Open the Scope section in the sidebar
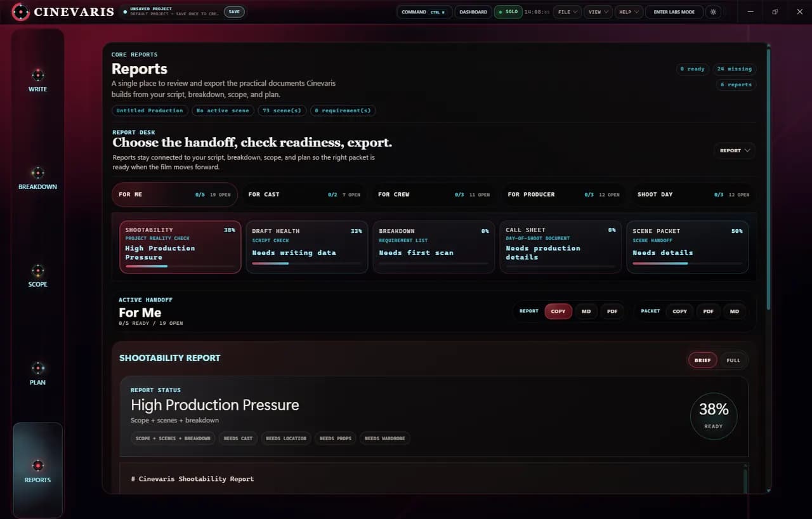The image size is (812, 519). coord(37,275)
